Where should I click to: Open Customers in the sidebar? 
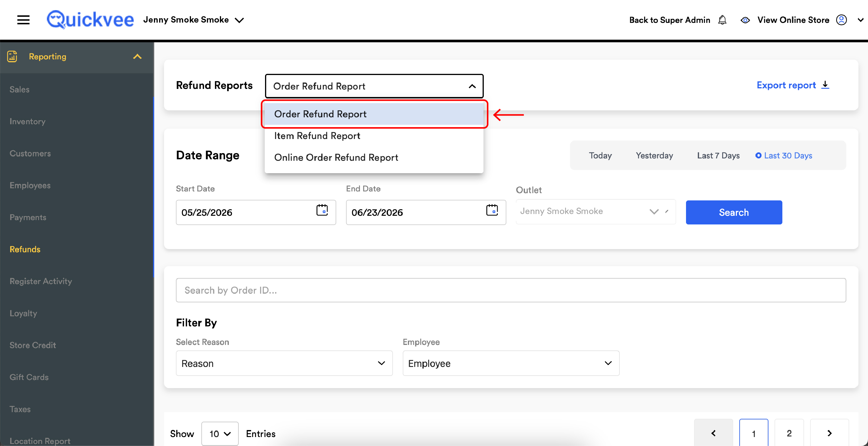[x=30, y=153]
